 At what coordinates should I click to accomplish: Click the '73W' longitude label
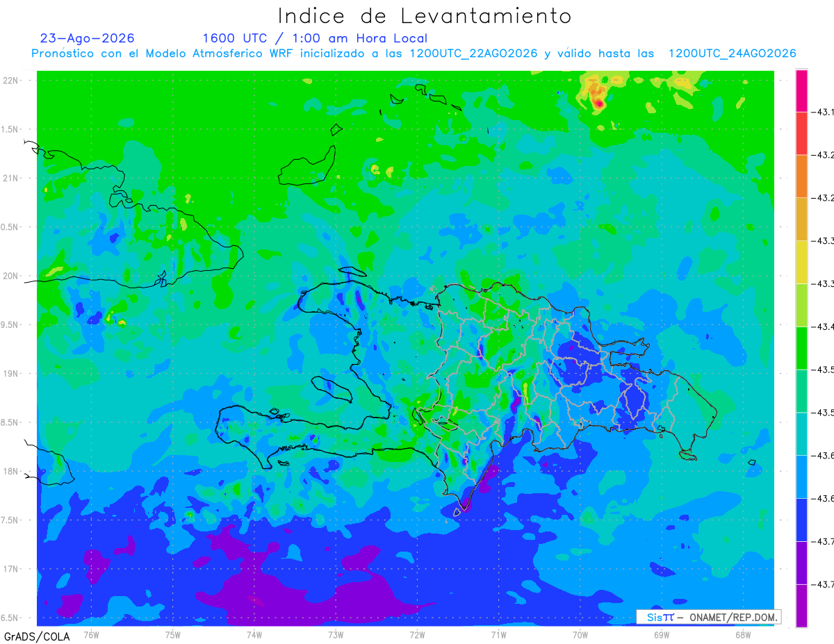tap(336, 634)
